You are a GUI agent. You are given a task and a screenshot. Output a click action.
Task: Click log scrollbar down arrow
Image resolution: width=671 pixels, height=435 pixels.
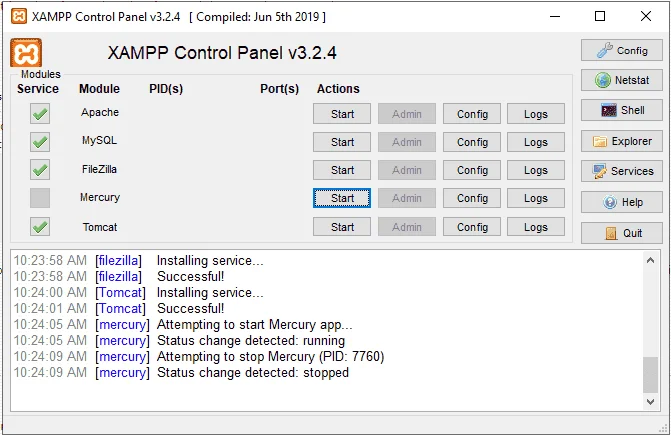click(650, 402)
